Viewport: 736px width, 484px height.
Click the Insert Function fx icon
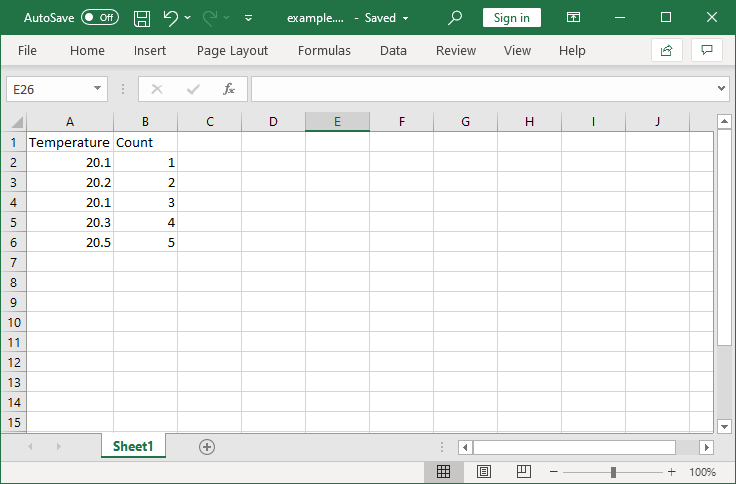(x=228, y=89)
